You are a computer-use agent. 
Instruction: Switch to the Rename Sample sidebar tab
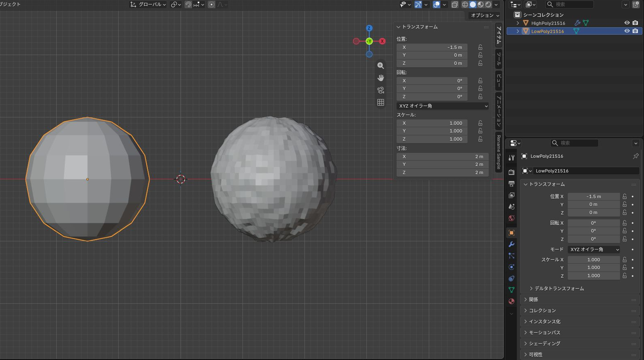[x=498, y=152]
